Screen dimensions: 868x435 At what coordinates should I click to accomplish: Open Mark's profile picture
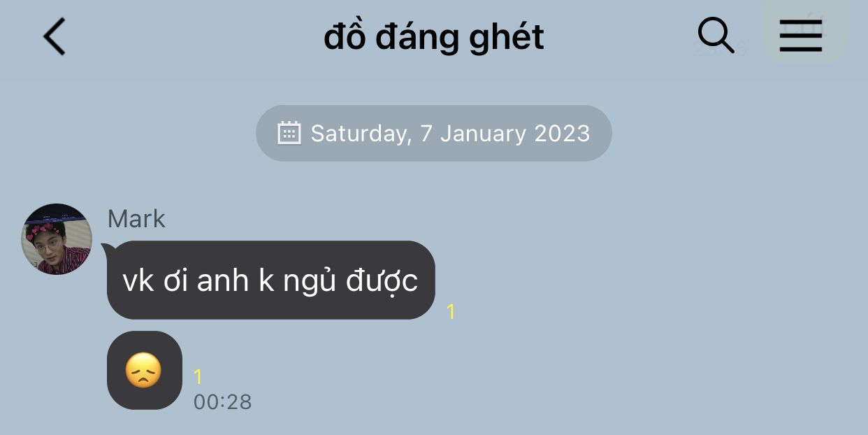tap(57, 239)
